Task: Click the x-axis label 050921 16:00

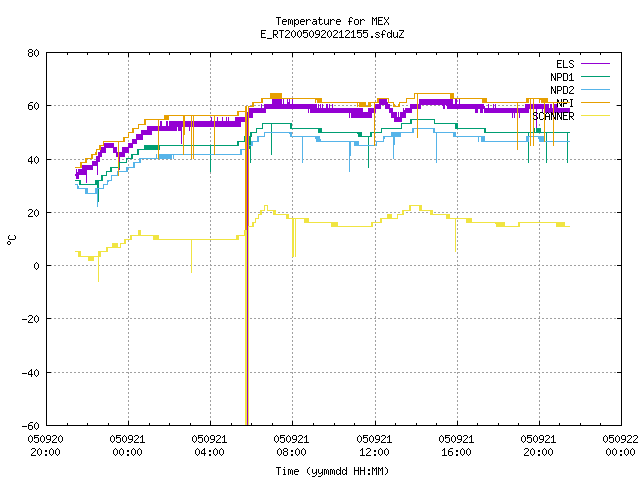Action: (x=456, y=445)
